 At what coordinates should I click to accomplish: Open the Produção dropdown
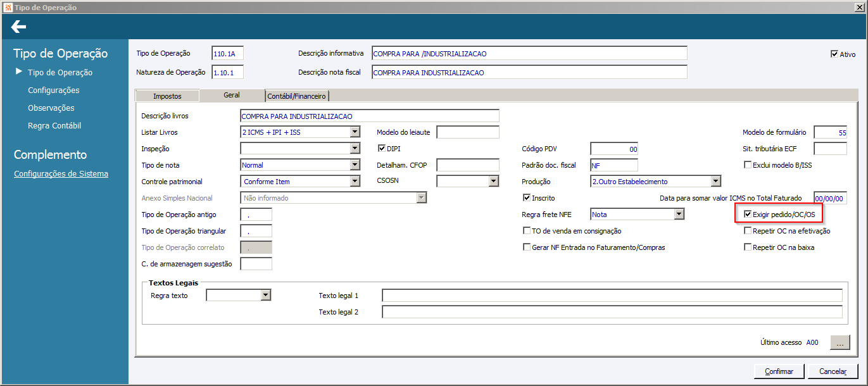tap(715, 182)
